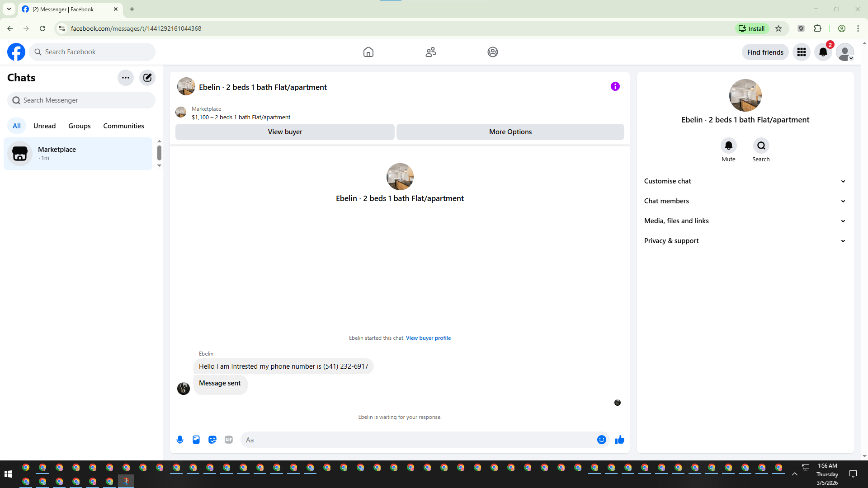Open the Groups icon in top navigation
This screenshot has height=488, width=868.
point(493,52)
